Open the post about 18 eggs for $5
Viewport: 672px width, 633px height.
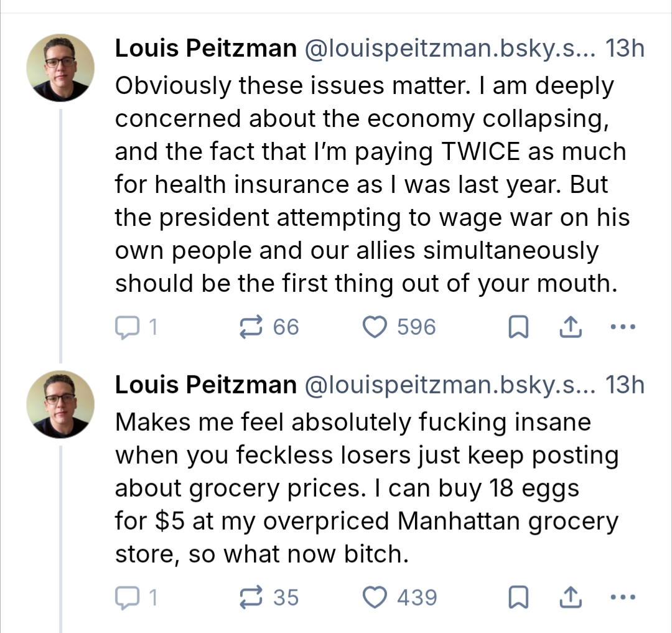coord(366,488)
